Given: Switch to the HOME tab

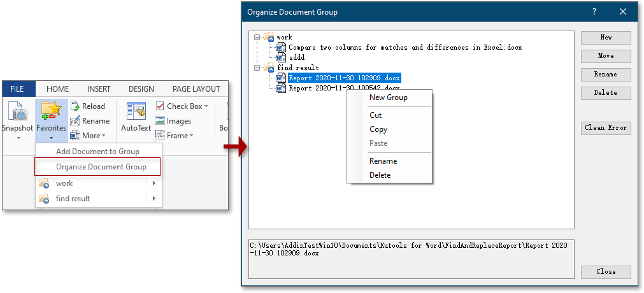Looking at the screenshot, I should (x=57, y=89).
